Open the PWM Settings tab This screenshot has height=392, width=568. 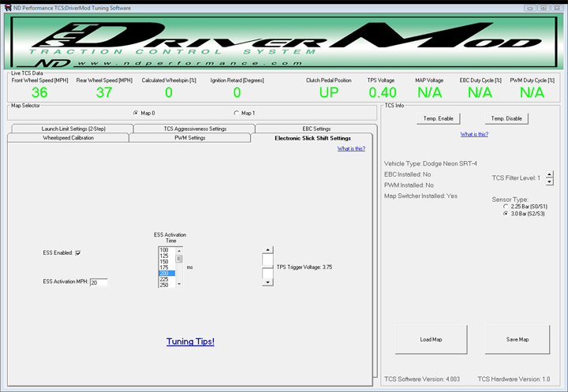click(190, 138)
